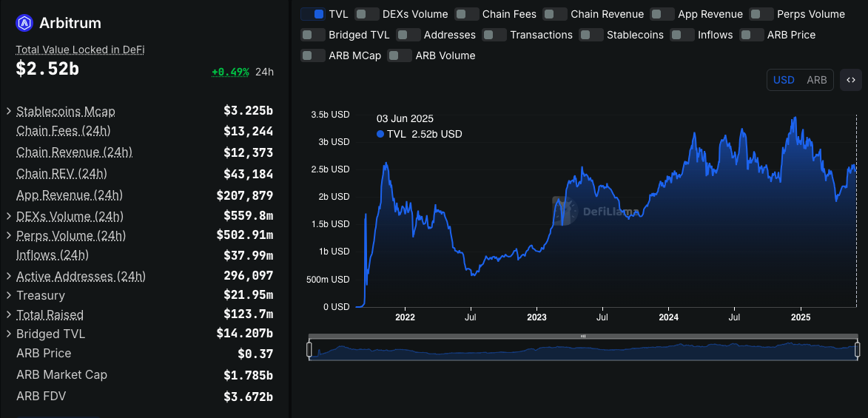Expand the Active Addresses (24h) row

click(9, 277)
